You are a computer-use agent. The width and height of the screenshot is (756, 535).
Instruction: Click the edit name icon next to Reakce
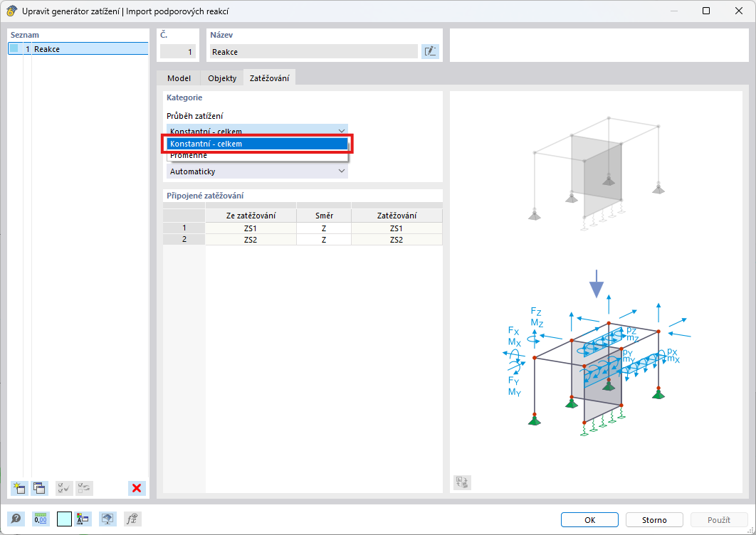(x=429, y=51)
